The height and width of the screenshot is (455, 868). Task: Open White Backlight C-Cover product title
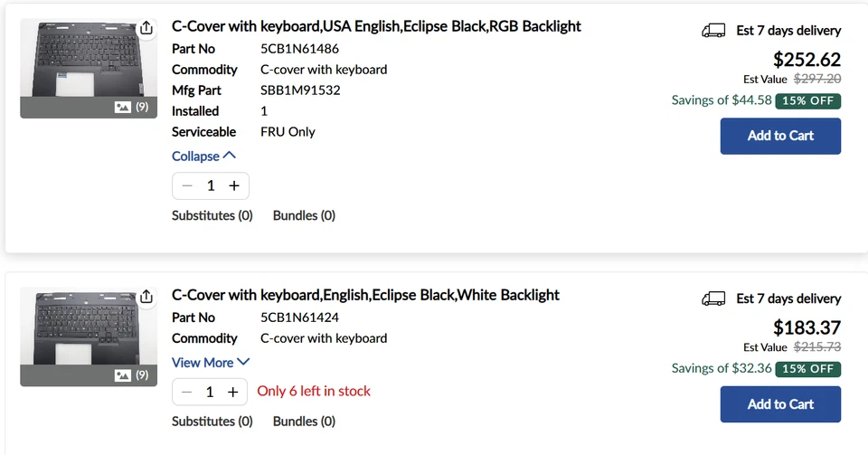pos(365,295)
